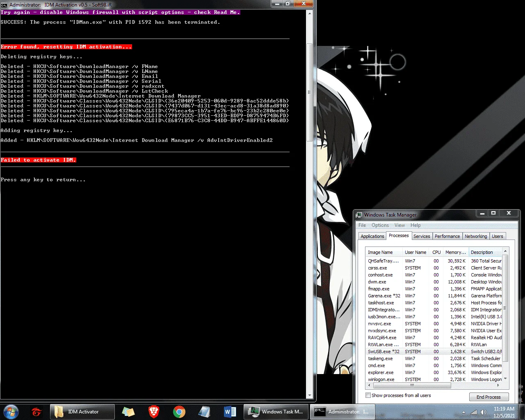Sort by Description column header
Image resolution: width=525 pixels, height=420 pixels.
(485, 252)
